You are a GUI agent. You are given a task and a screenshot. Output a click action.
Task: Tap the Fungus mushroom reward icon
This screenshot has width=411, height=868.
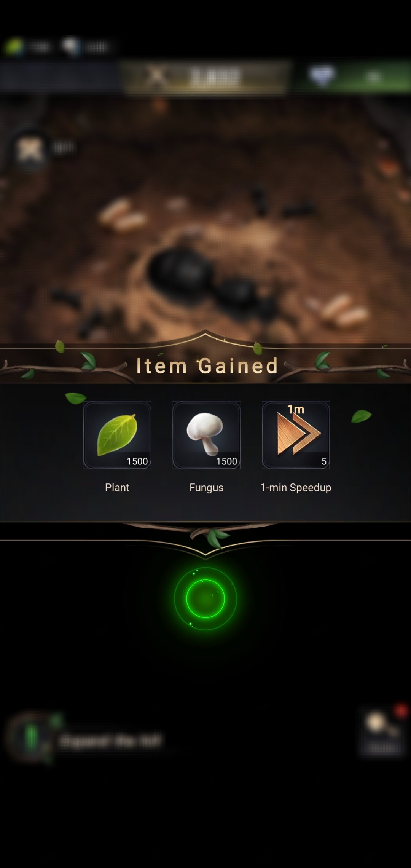206,435
